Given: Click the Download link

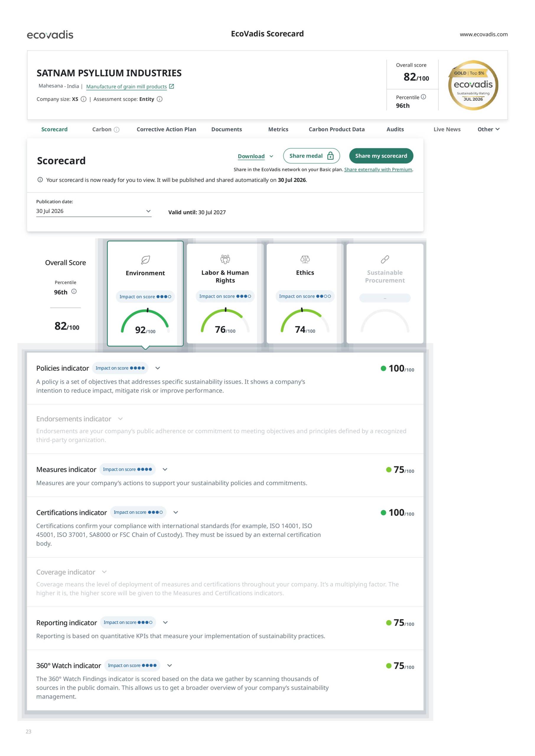Looking at the screenshot, I should 251,157.
